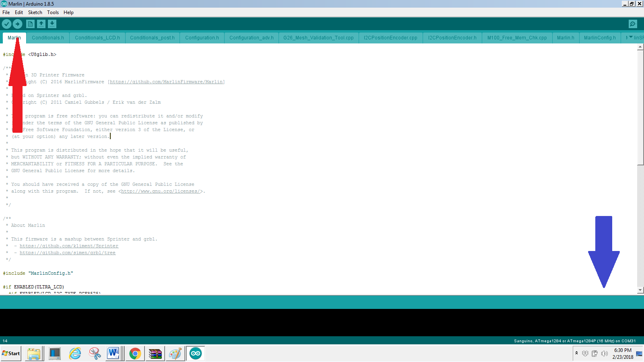
Task: Open the Edit menu
Action: click(x=19, y=12)
